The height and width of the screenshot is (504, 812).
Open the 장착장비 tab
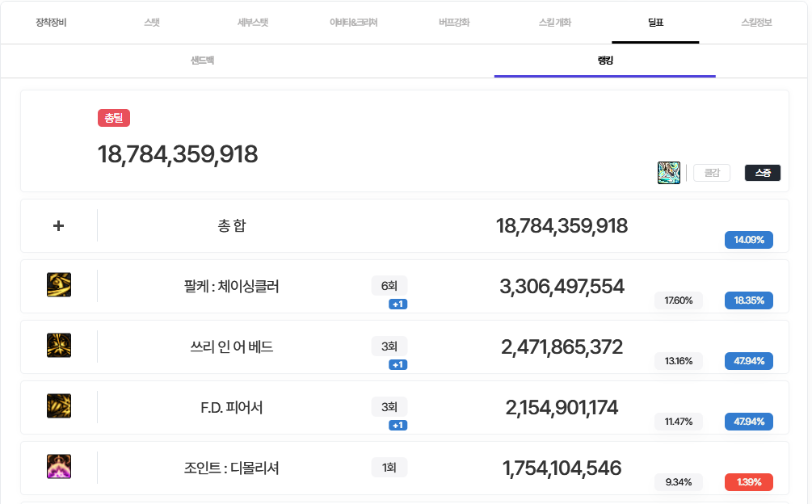[51, 23]
